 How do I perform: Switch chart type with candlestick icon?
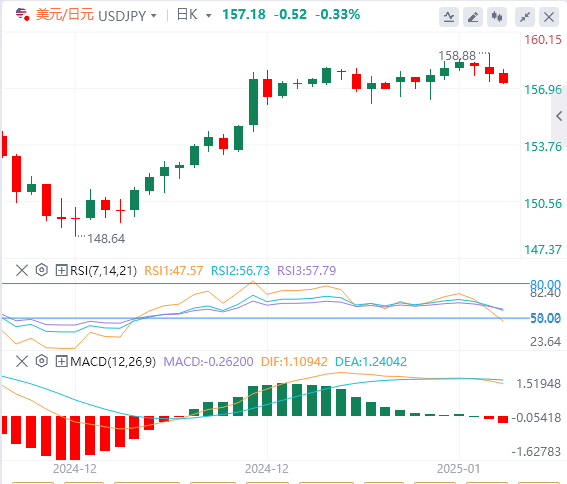496,17
